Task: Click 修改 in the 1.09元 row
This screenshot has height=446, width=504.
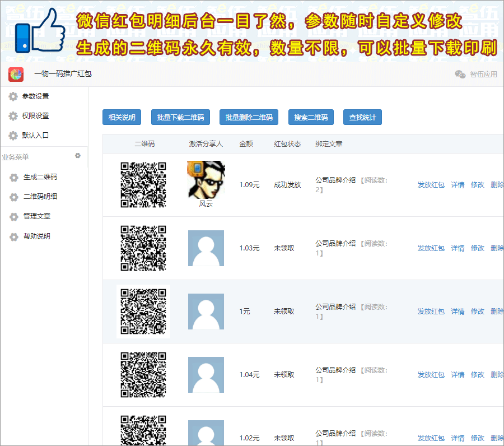Action: tap(478, 185)
